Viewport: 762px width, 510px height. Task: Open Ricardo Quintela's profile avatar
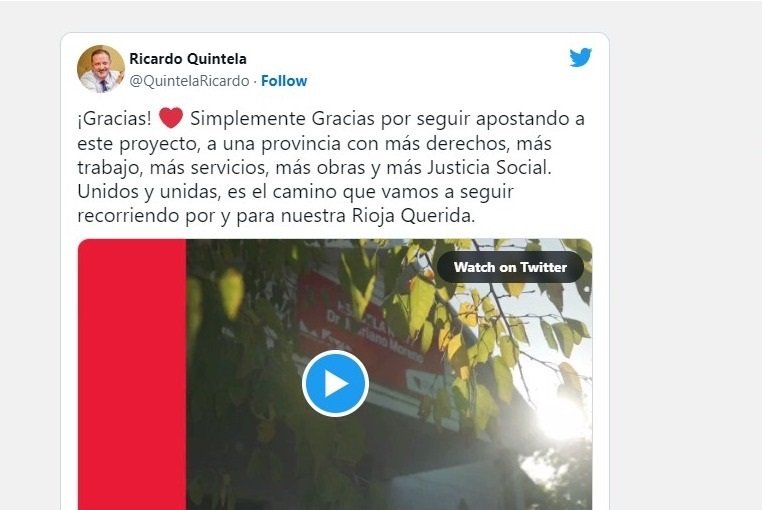coord(101,69)
